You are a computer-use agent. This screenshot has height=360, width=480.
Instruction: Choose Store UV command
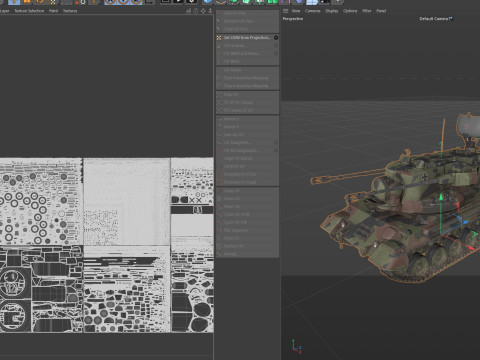247,238
